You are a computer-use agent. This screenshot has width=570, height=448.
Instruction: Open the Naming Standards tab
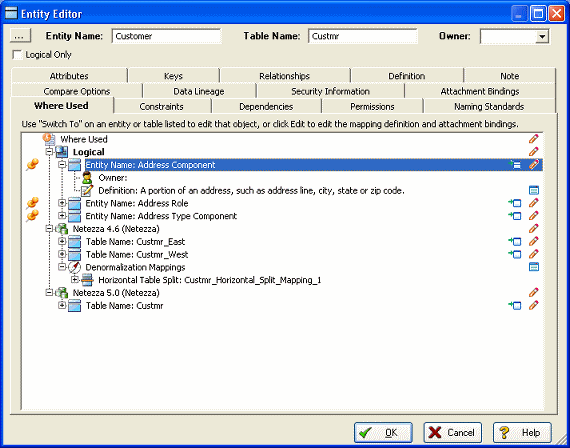tap(489, 106)
